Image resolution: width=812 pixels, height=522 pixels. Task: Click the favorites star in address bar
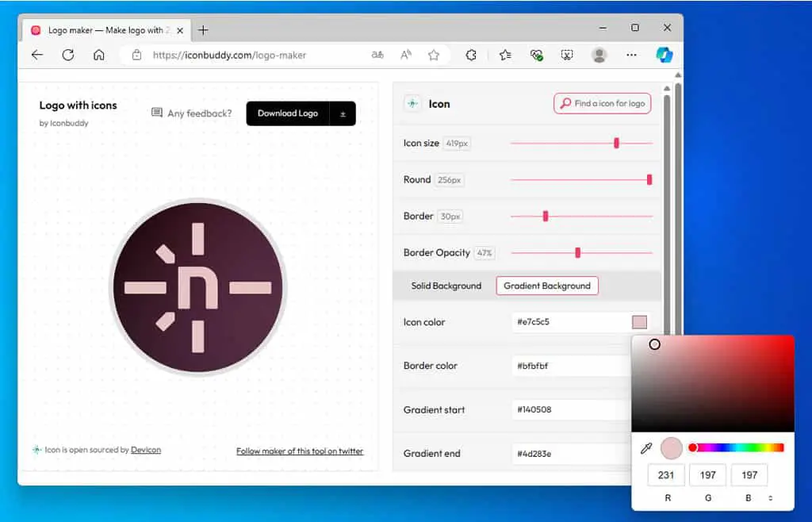tap(434, 55)
